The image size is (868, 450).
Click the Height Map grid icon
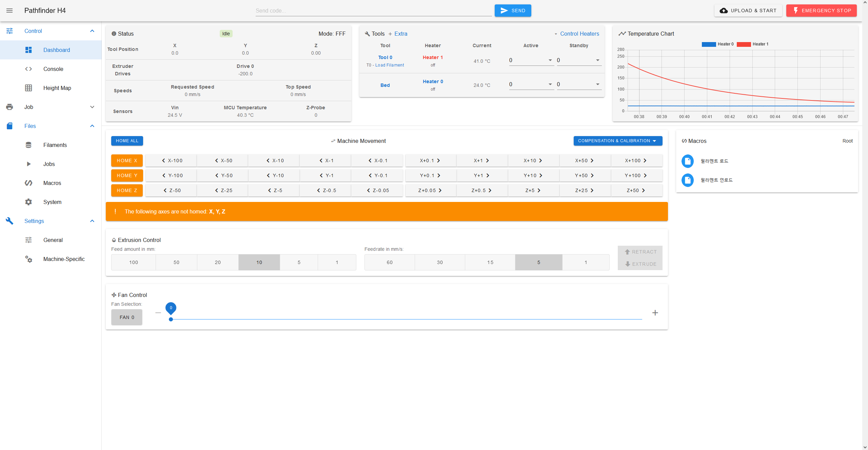(28, 88)
